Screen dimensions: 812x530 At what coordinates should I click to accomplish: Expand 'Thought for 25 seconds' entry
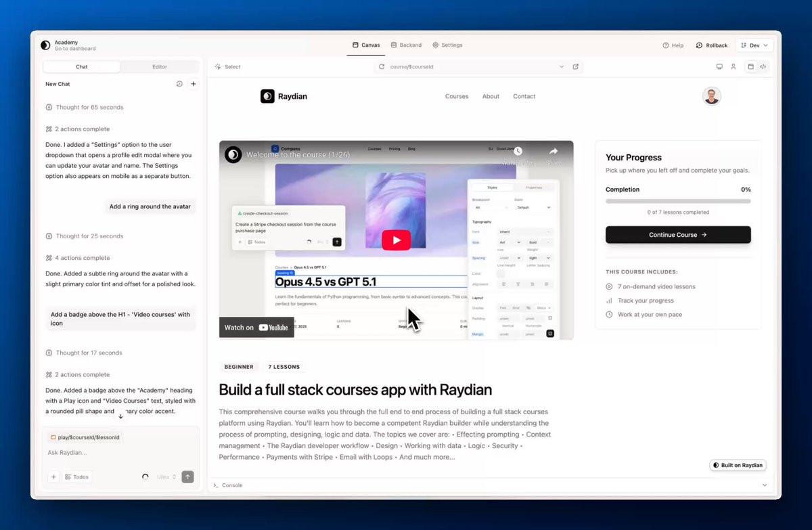pyautogui.click(x=85, y=236)
